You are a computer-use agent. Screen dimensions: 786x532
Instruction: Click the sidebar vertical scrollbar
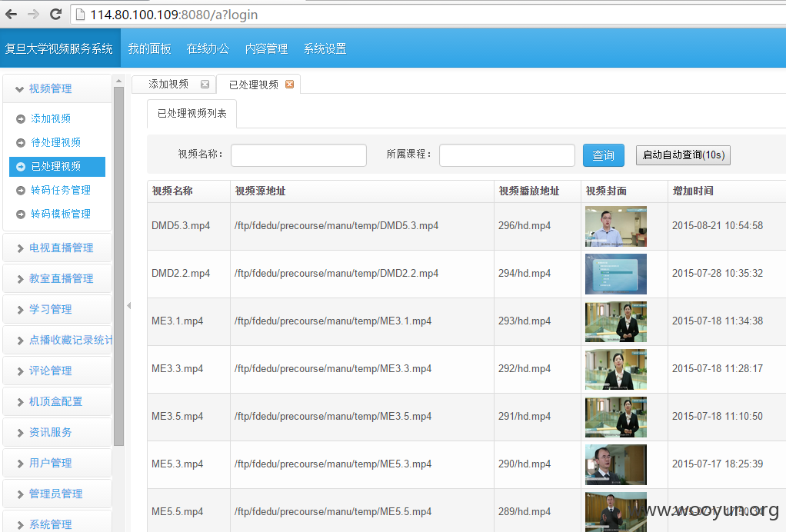point(118,265)
